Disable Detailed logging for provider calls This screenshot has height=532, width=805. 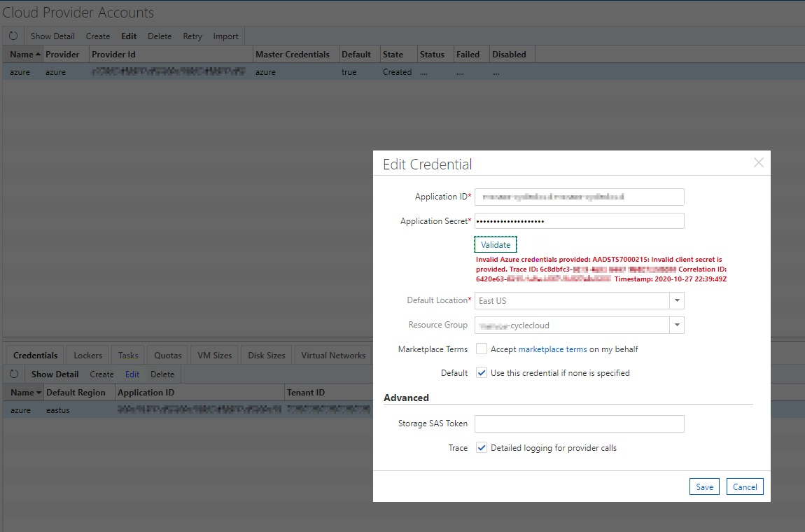pos(481,448)
